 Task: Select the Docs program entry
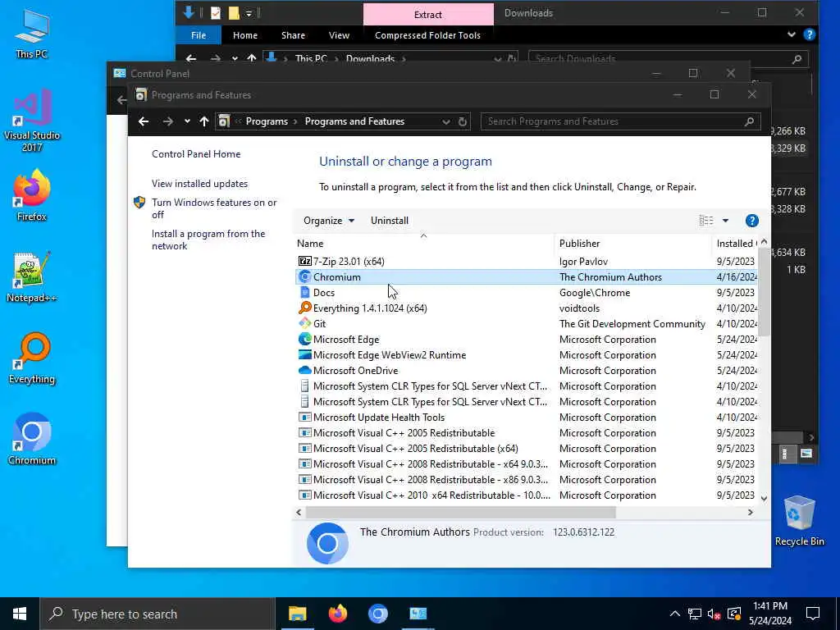click(x=527, y=293)
